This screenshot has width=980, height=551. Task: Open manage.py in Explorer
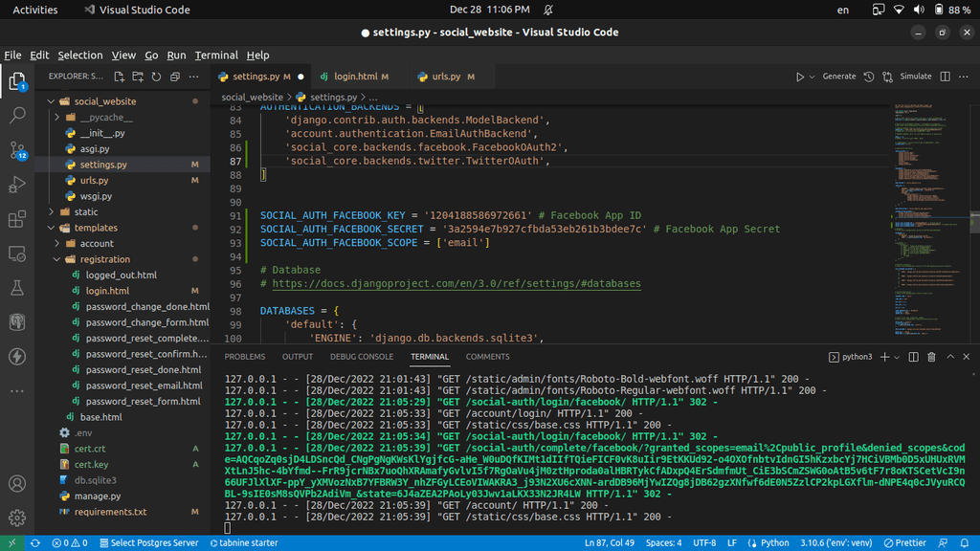point(98,496)
